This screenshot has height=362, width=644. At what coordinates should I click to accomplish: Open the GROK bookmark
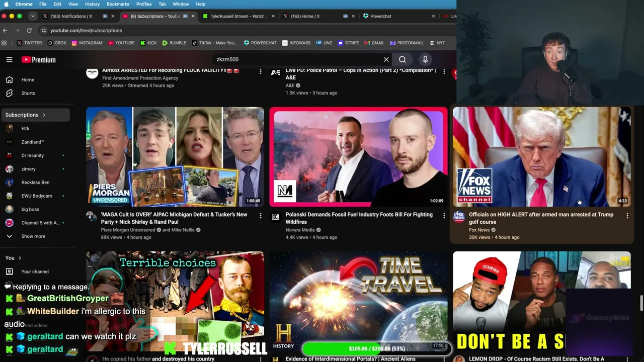click(57, 43)
